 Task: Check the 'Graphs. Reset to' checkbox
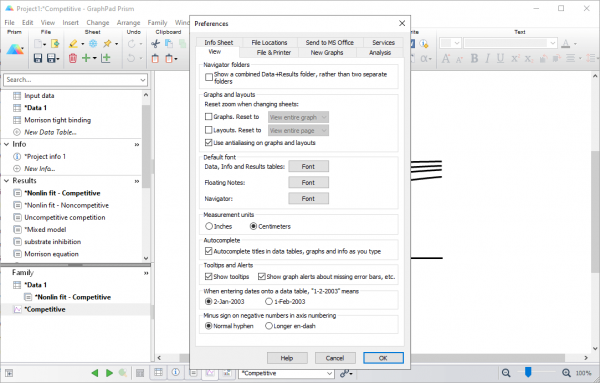209,117
